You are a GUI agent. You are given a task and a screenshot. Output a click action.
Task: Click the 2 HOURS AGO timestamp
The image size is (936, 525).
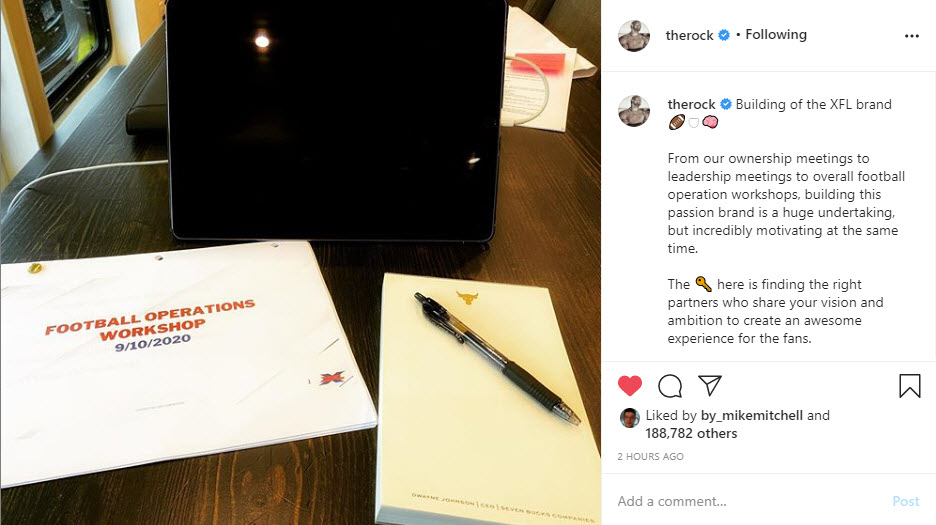(650, 456)
